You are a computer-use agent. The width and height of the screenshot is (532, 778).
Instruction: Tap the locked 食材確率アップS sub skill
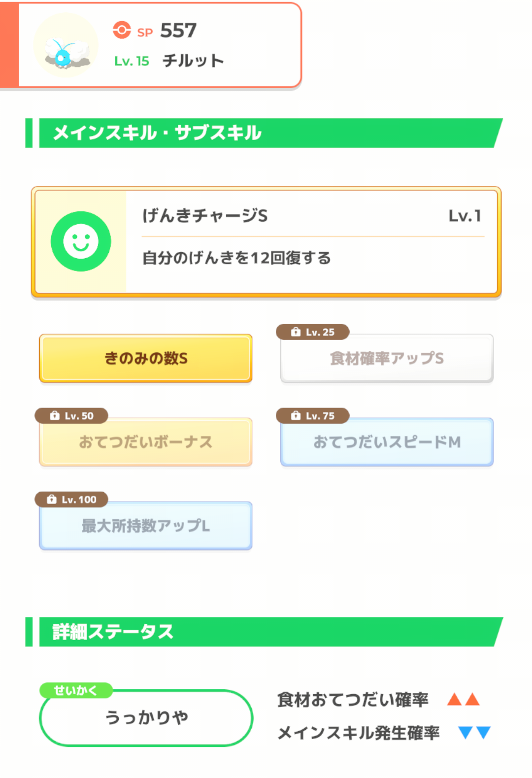coord(387,358)
